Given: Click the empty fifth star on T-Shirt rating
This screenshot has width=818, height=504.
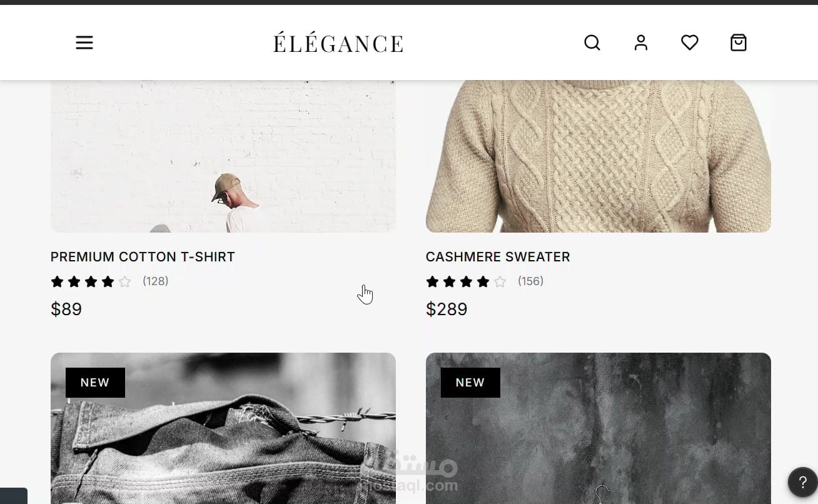Looking at the screenshot, I should [x=124, y=281].
